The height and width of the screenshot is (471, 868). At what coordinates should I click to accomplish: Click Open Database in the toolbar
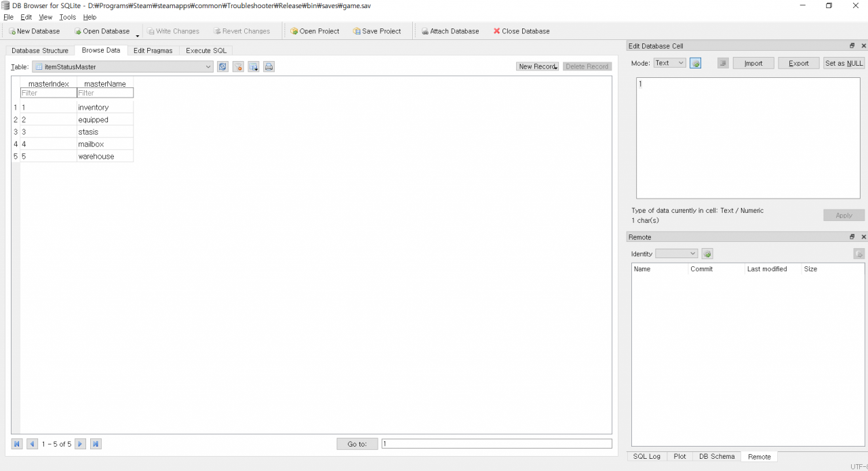102,31
